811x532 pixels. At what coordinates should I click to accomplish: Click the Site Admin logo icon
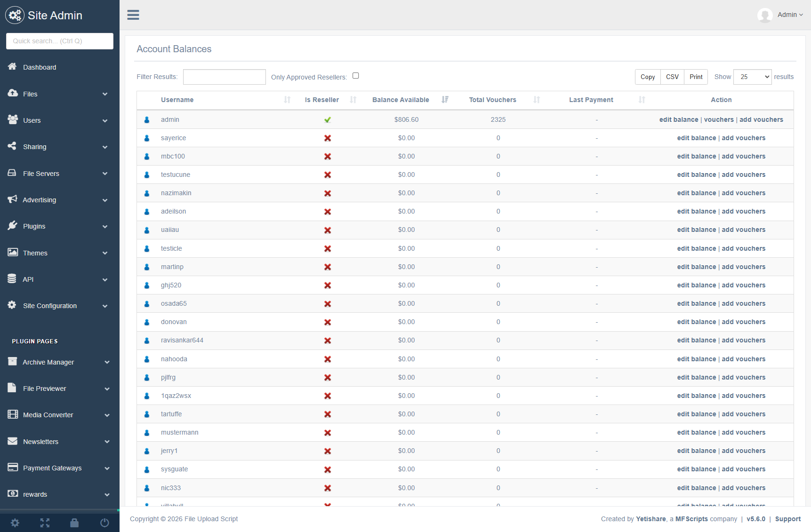[15, 16]
